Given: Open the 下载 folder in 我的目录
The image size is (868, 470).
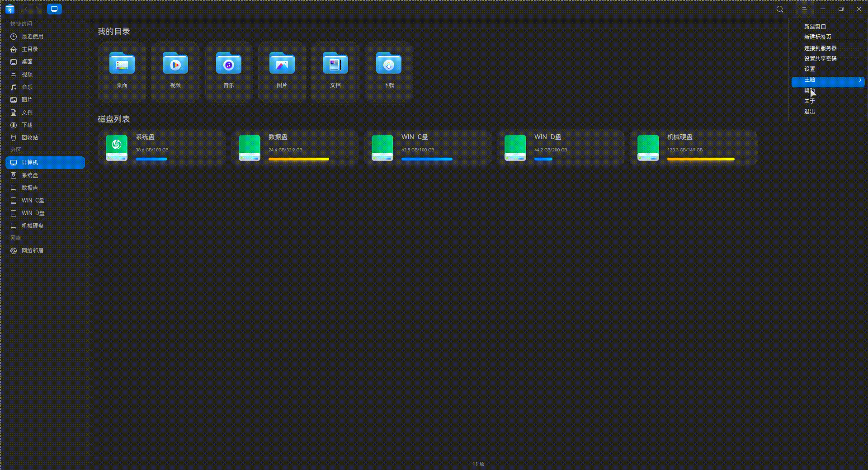Looking at the screenshot, I should pos(389,72).
